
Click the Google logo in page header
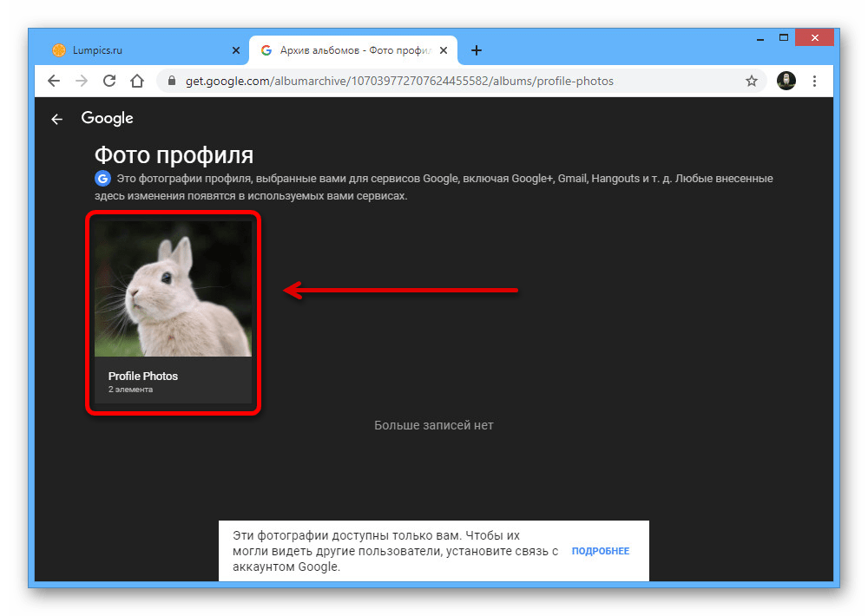107,118
